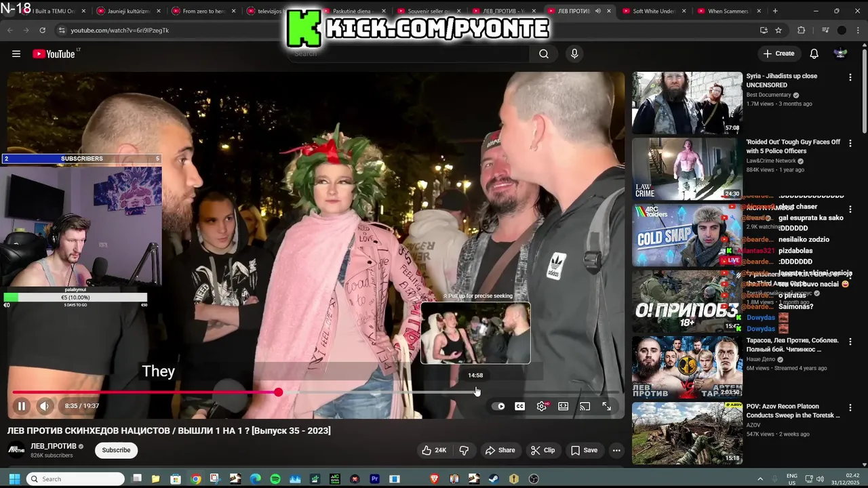Open the Windows Start menu

click(14, 479)
